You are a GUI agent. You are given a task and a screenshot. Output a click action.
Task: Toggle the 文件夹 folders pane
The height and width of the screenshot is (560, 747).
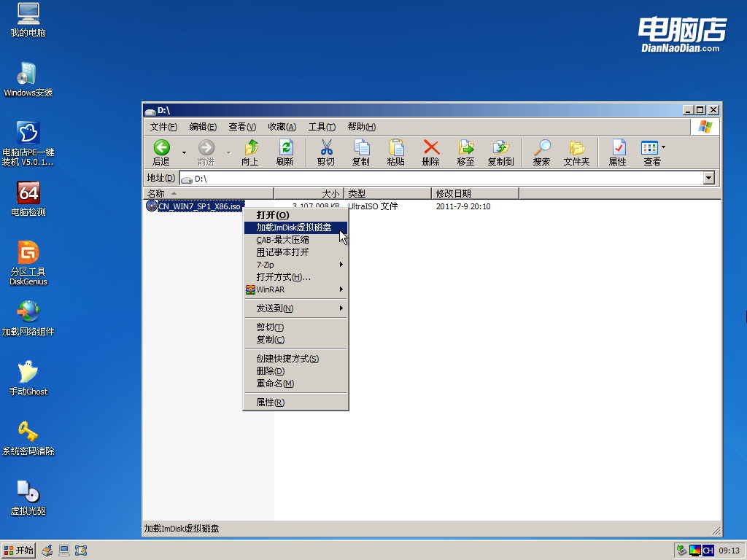pos(577,152)
